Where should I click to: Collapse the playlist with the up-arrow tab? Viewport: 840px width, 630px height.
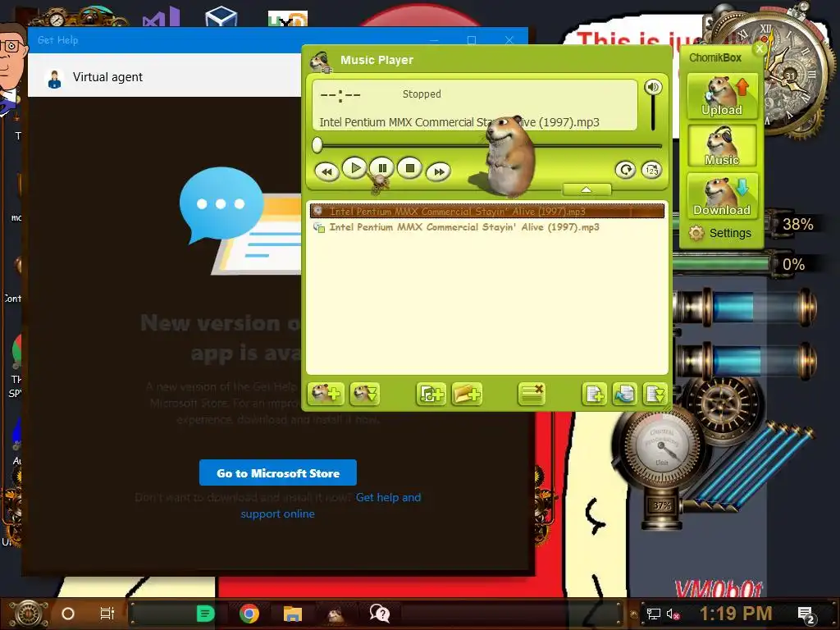click(x=586, y=189)
